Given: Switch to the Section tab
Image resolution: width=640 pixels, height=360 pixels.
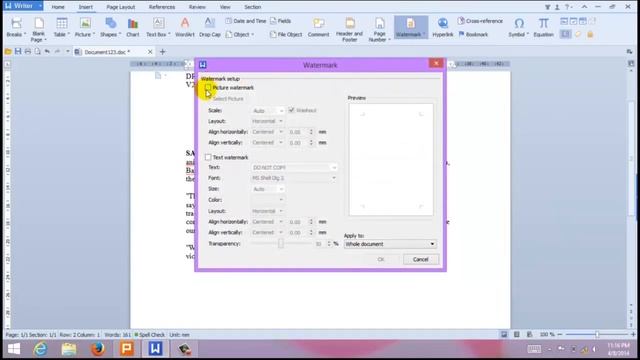Looking at the screenshot, I should (253, 7).
